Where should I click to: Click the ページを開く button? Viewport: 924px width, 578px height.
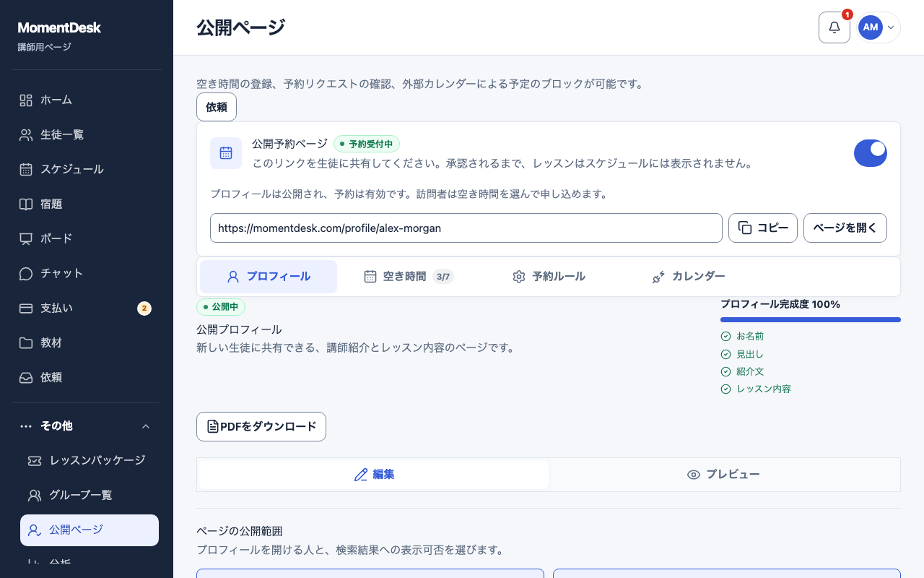(845, 228)
